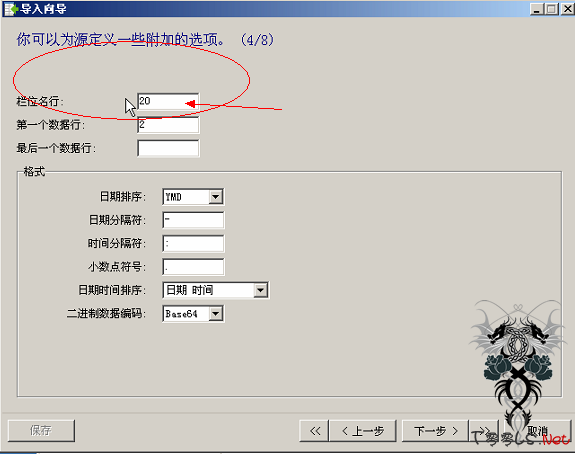Click the 小数点符号 text field
Screen dimensions: 575x454
tap(193, 267)
